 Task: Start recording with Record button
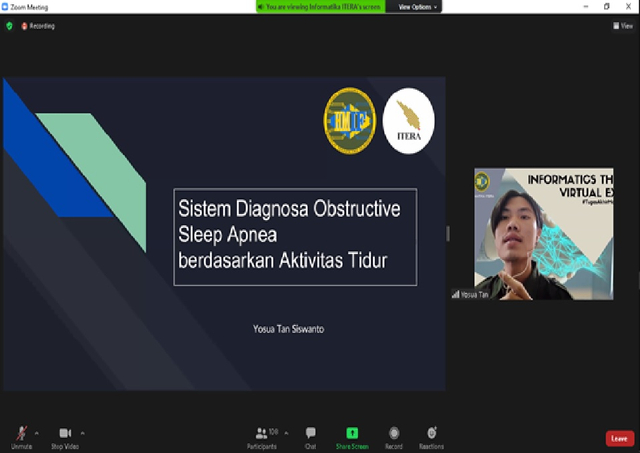point(394,437)
